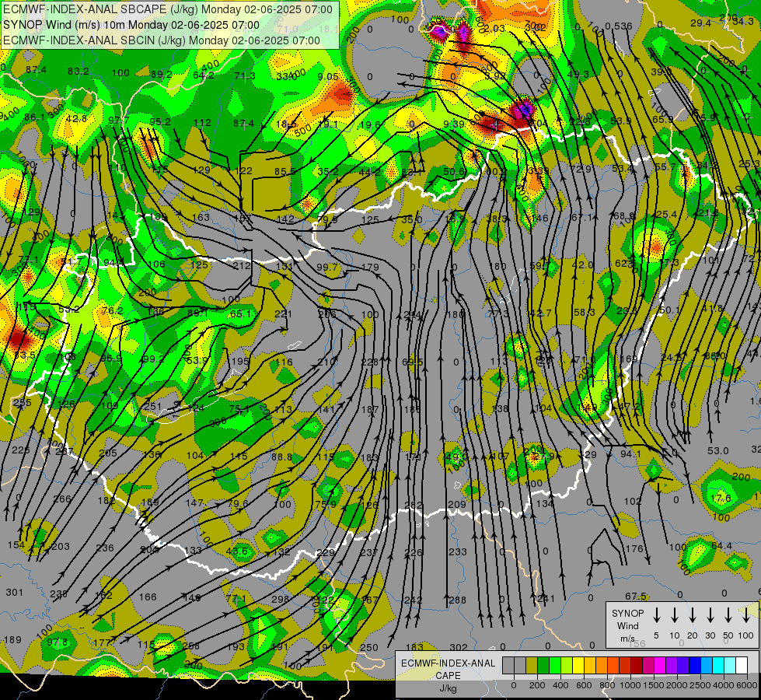Click the station value 72.9 on the map
761x700 pixels.
[581, 169]
